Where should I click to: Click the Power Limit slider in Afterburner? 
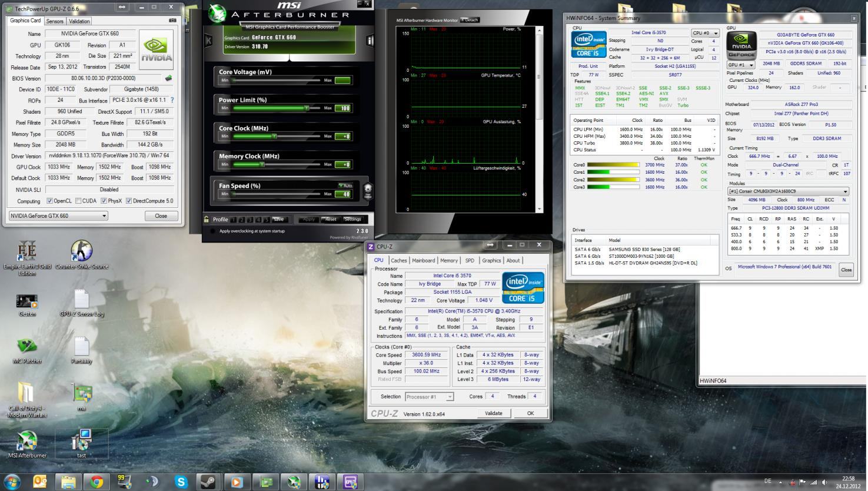[276, 108]
